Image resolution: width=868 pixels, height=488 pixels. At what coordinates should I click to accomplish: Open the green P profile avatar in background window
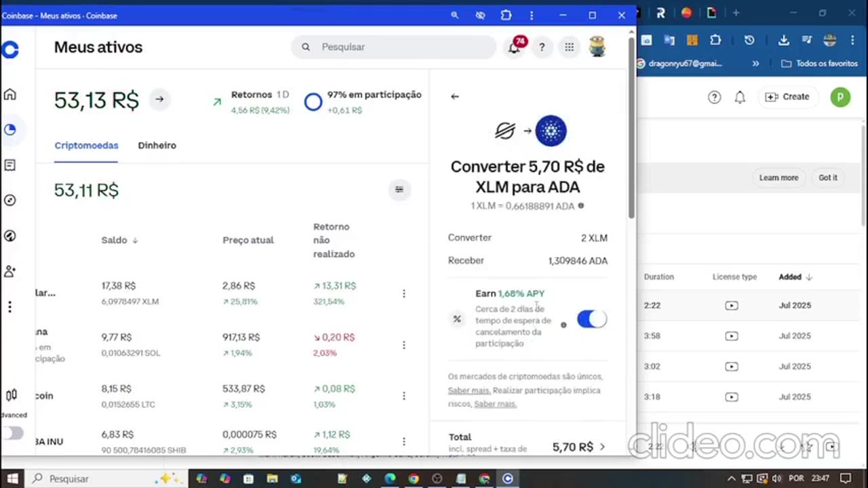840,97
